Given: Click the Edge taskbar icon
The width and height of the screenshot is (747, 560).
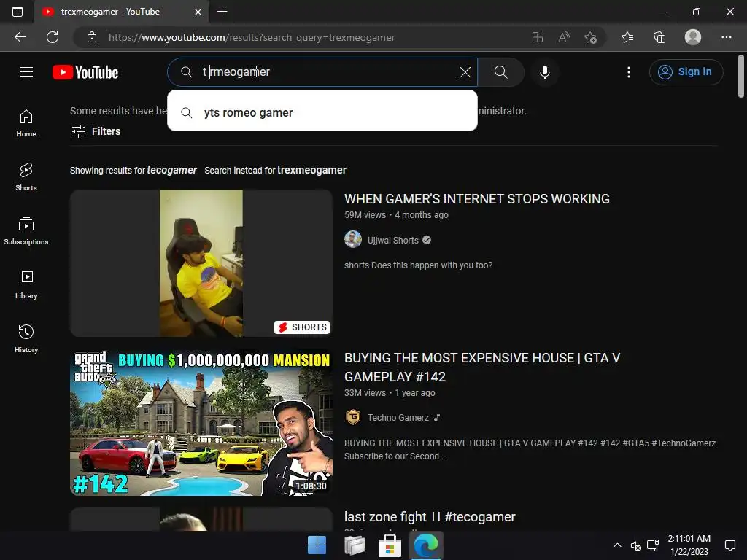Looking at the screenshot, I should click(x=426, y=545).
